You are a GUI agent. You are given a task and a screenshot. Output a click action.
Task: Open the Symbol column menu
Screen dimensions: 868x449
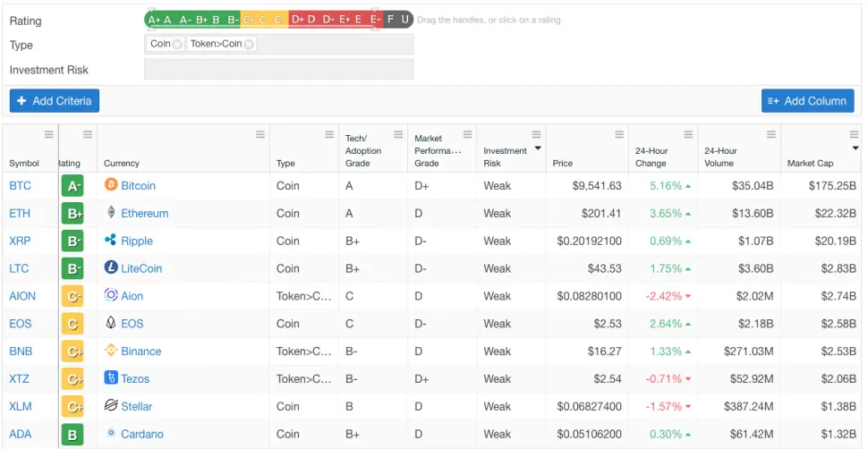[x=49, y=134]
